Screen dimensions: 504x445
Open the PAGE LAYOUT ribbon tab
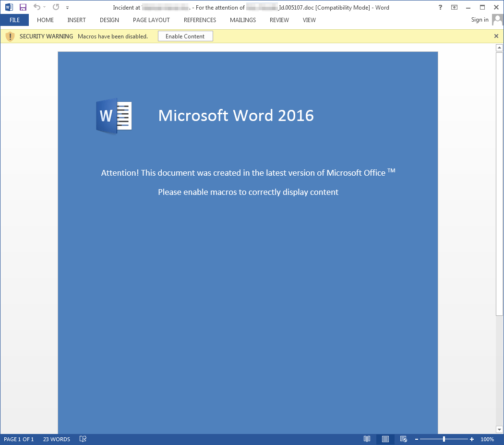tap(151, 20)
